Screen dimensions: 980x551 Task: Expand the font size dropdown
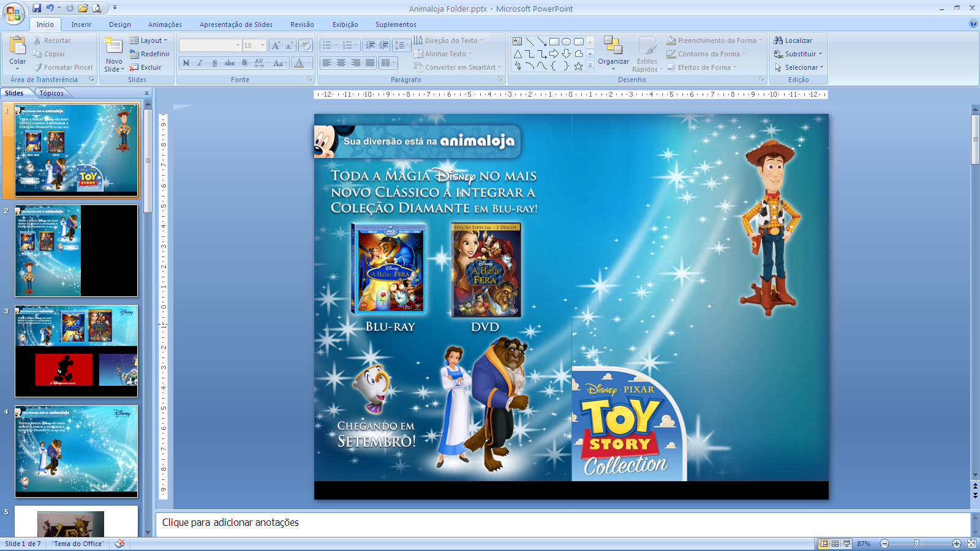262,45
